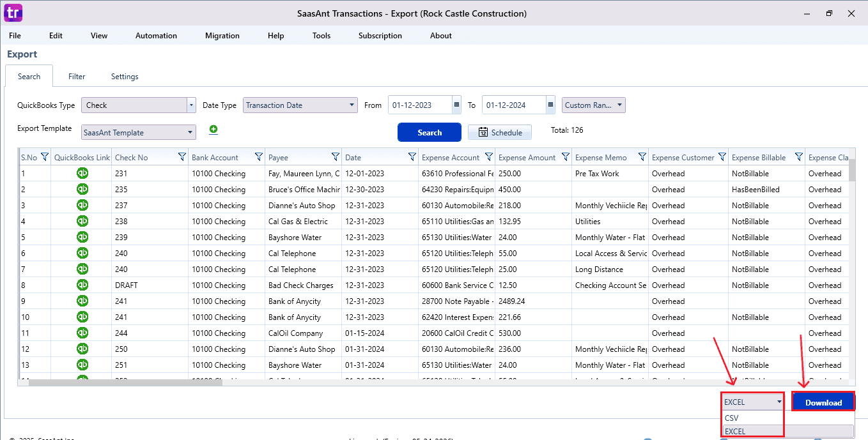Switch to the Filter tab
The image size is (868, 440).
click(77, 77)
